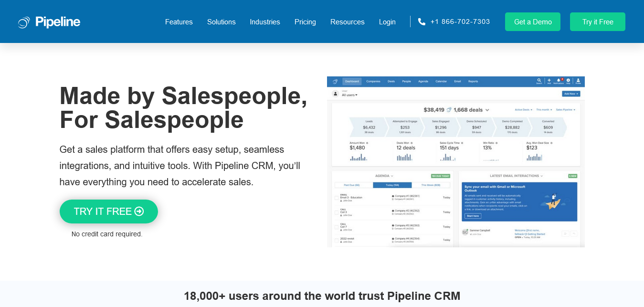Click the Start here button in email banner

[473, 216]
